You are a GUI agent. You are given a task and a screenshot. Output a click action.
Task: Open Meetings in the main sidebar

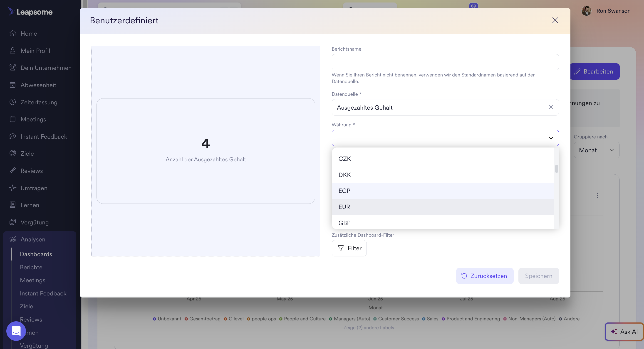click(33, 119)
